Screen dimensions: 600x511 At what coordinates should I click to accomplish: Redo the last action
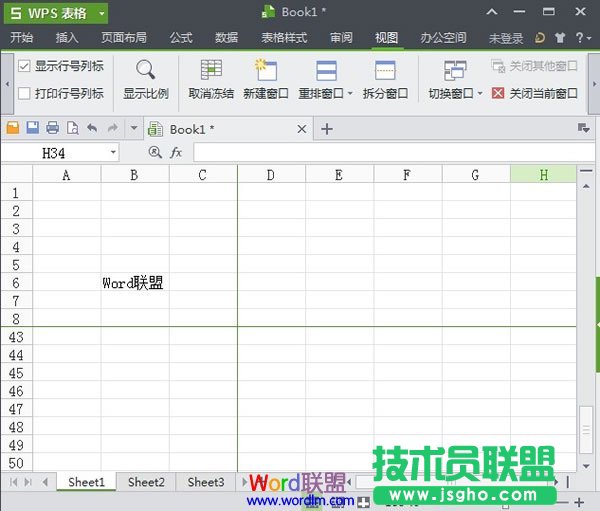[x=112, y=128]
